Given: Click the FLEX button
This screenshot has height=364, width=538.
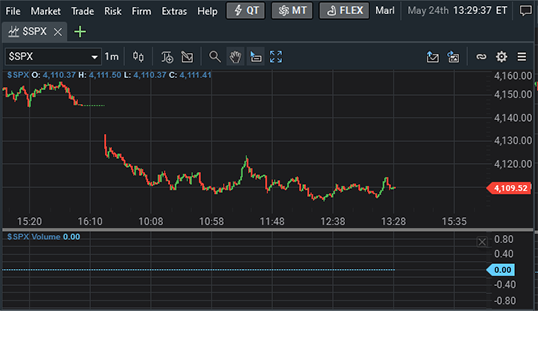Looking at the screenshot, I should coord(344,11).
